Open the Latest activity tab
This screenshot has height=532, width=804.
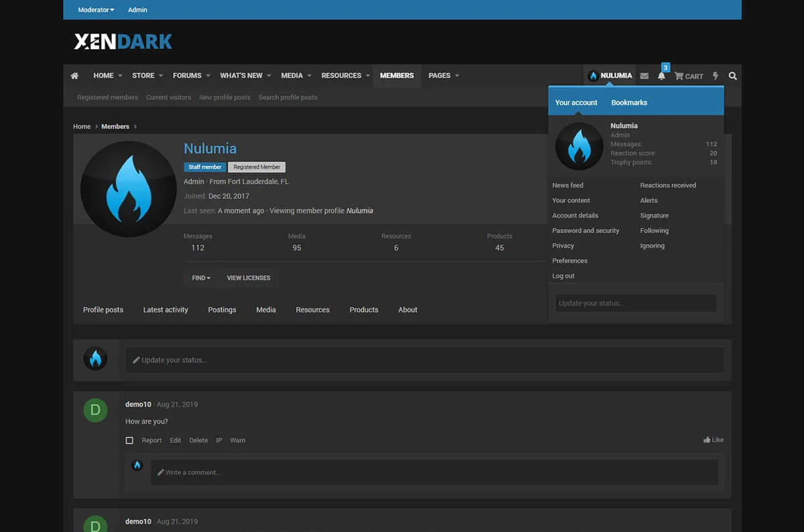(x=165, y=310)
